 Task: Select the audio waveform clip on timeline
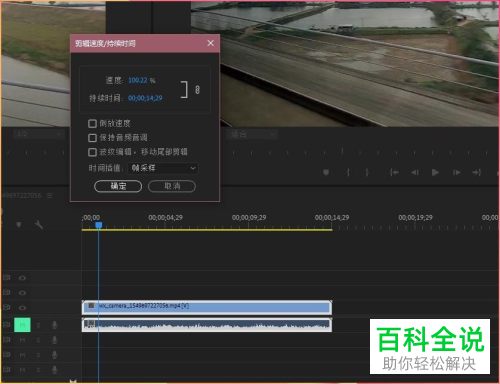coord(207,325)
